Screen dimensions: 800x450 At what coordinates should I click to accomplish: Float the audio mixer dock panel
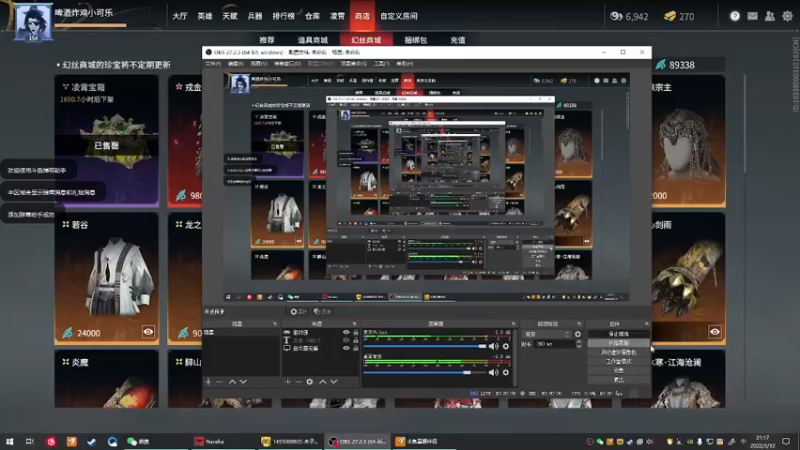(513, 324)
